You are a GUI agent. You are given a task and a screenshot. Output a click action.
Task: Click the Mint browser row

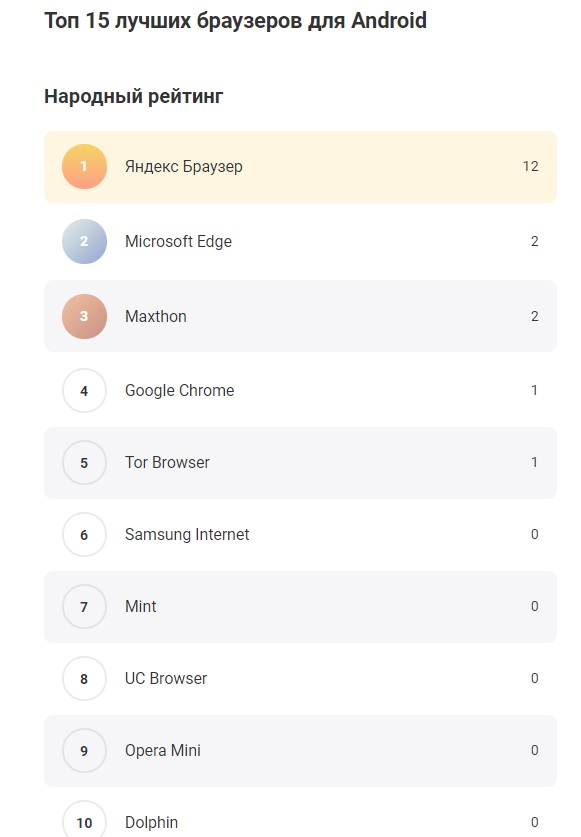300,607
